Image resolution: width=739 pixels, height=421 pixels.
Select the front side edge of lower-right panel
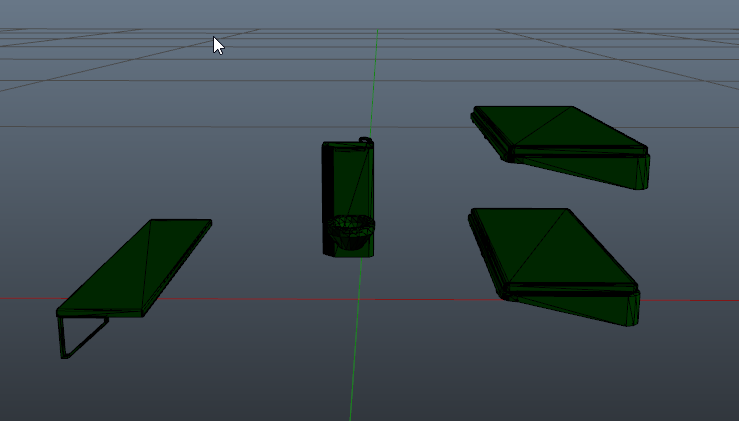(x=570, y=304)
